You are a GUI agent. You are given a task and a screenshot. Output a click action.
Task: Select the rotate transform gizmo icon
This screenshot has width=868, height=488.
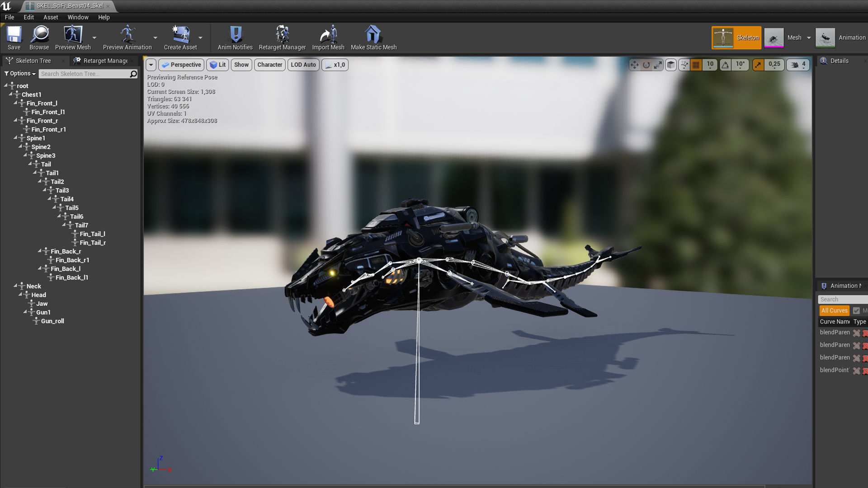click(646, 65)
